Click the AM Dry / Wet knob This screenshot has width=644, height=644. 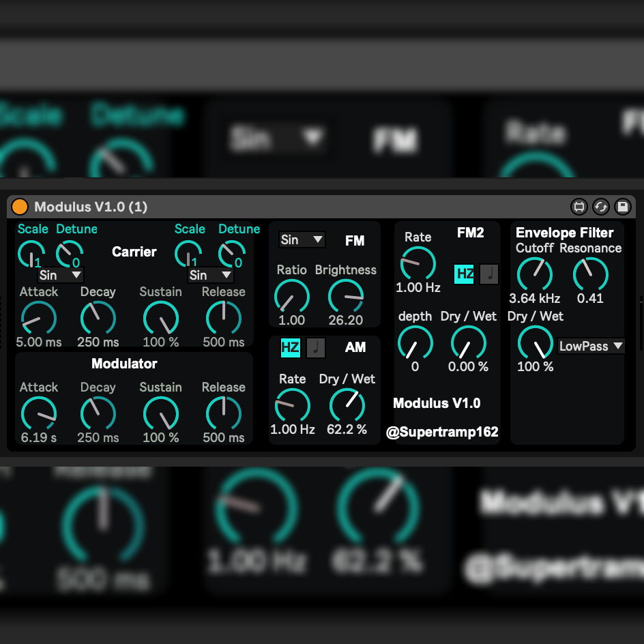click(x=347, y=406)
